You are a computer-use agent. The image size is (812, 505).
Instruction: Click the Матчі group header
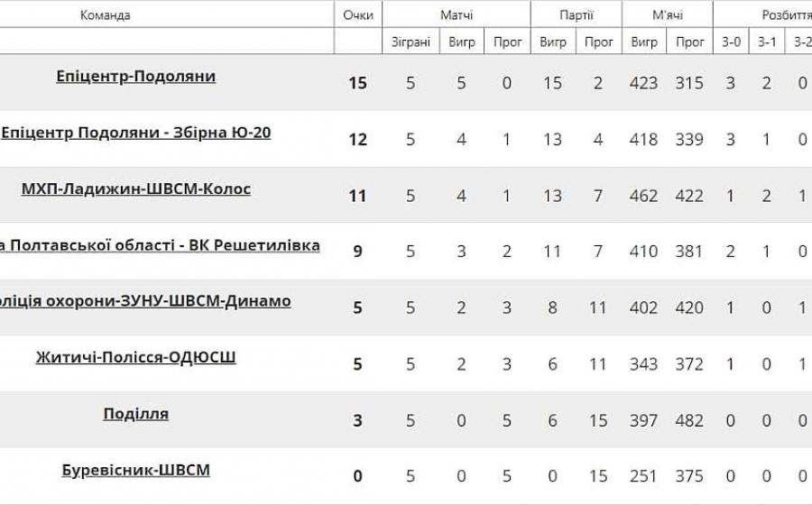(x=457, y=15)
